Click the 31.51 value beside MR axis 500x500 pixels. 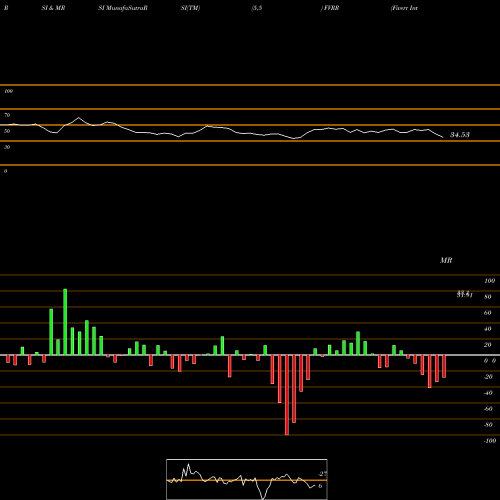(x=465, y=295)
